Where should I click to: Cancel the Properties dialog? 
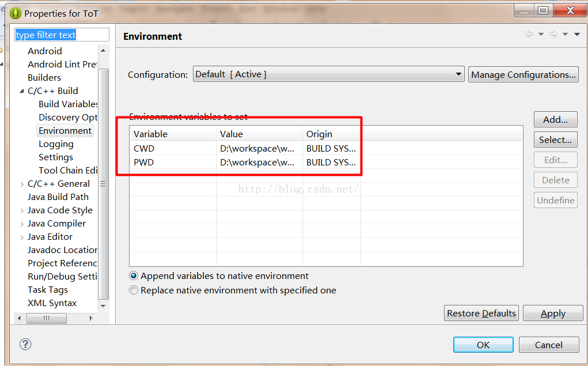coord(549,345)
